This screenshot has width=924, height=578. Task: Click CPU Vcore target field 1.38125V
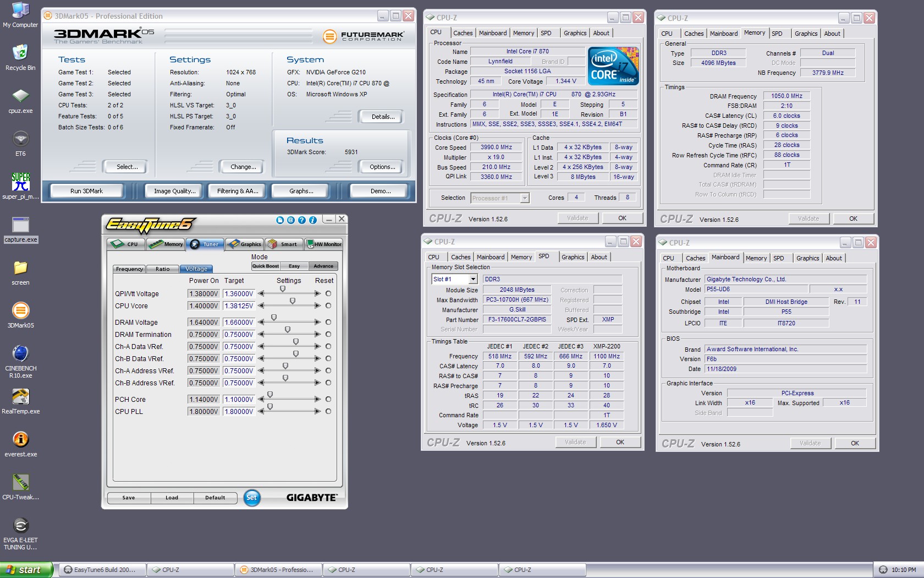click(x=239, y=306)
